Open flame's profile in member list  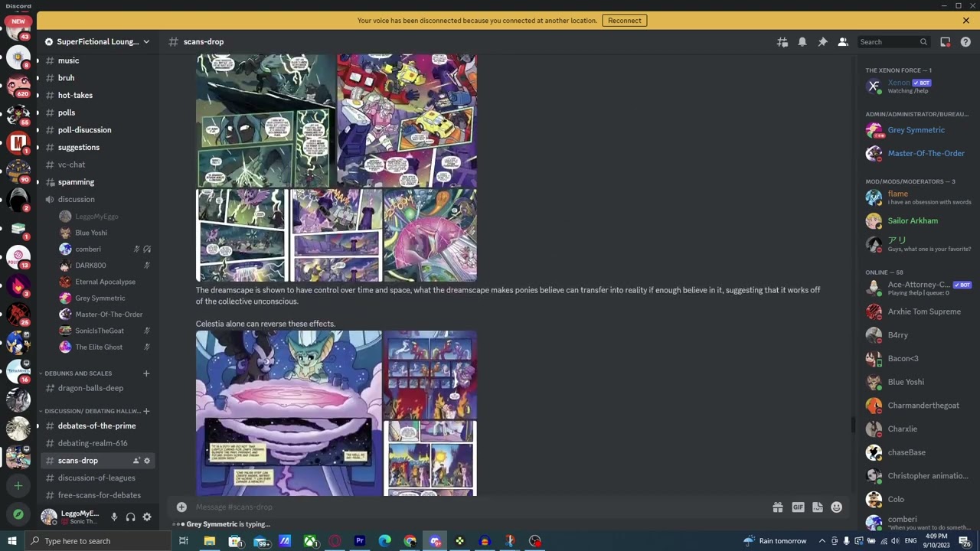[919, 197]
